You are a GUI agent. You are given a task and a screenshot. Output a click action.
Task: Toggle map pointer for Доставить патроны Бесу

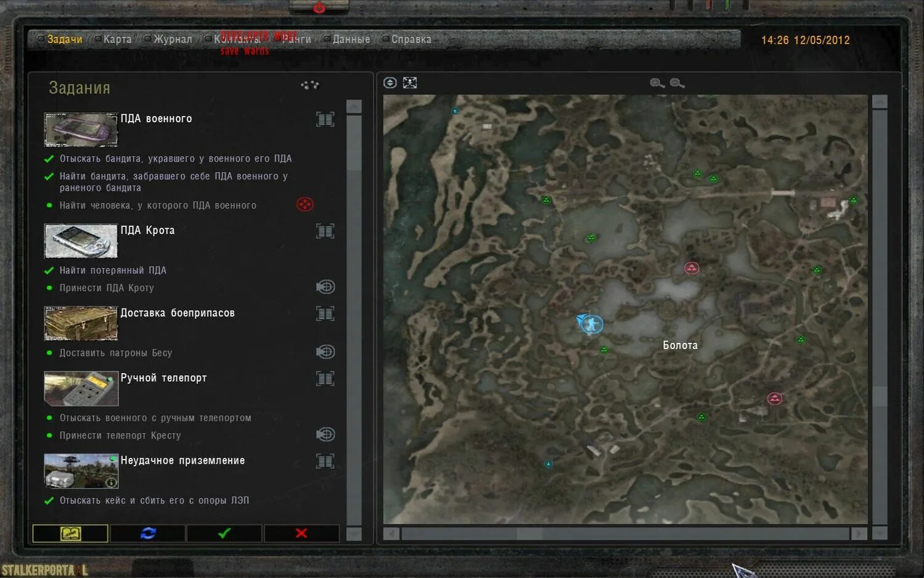(x=325, y=352)
